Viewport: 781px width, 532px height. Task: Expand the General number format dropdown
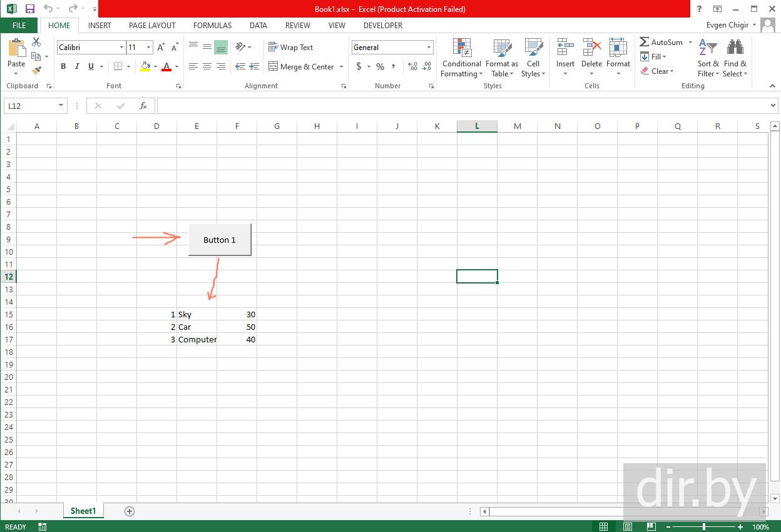[429, 48]
